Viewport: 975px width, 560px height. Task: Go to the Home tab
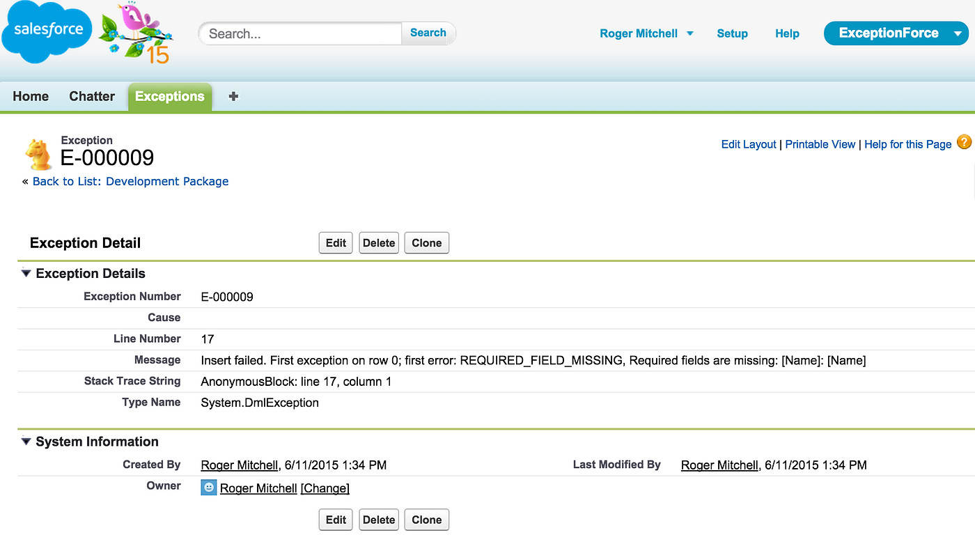[x=31, y=96]
